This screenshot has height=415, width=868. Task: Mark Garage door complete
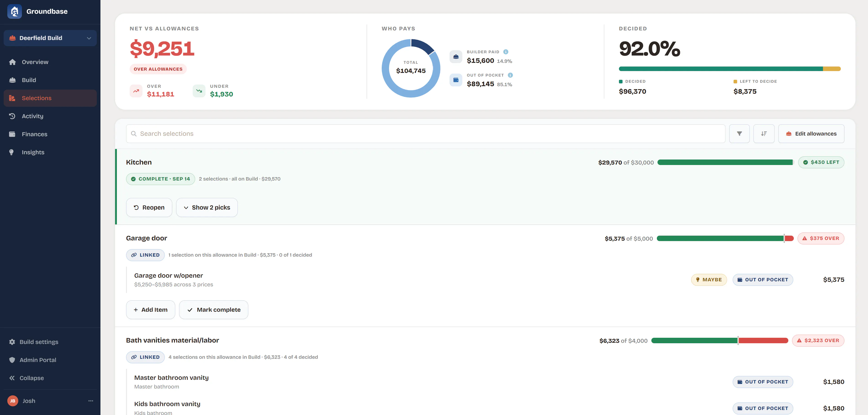click(214, 310)
